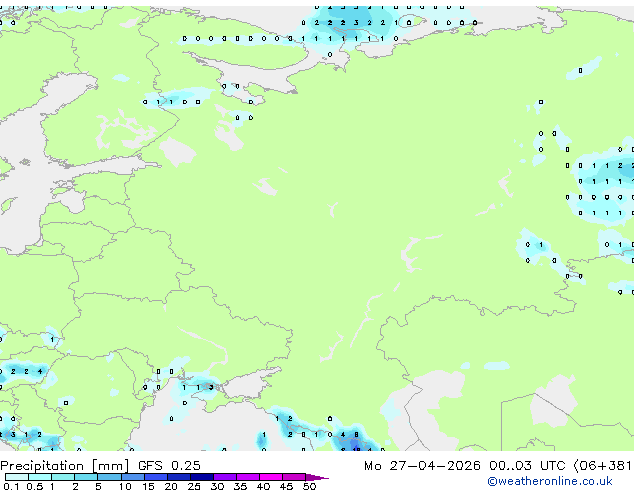Select the 25–30 mm legend swatch
This screenshot has height=490, width=634.
(x=201, y=477)
